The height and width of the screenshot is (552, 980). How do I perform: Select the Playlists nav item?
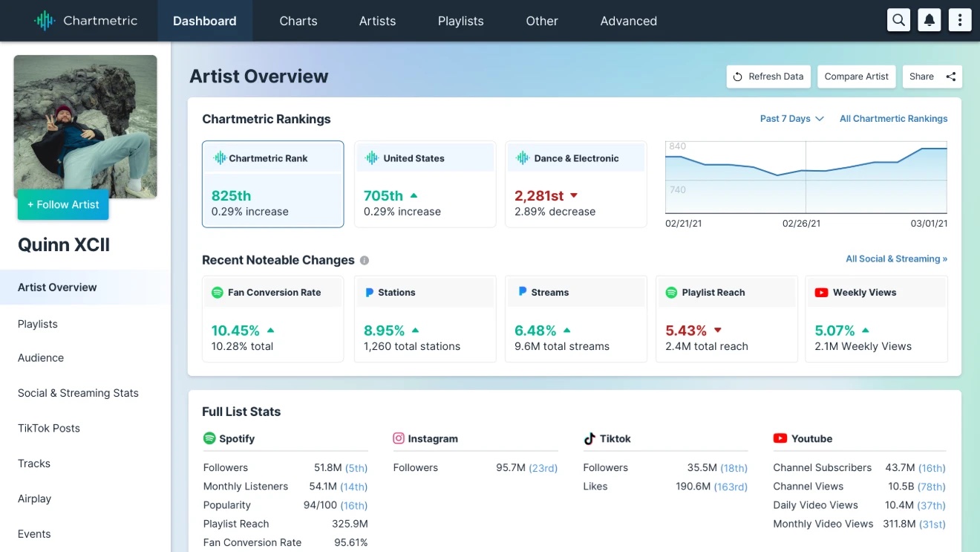click(x=461, y=21)
